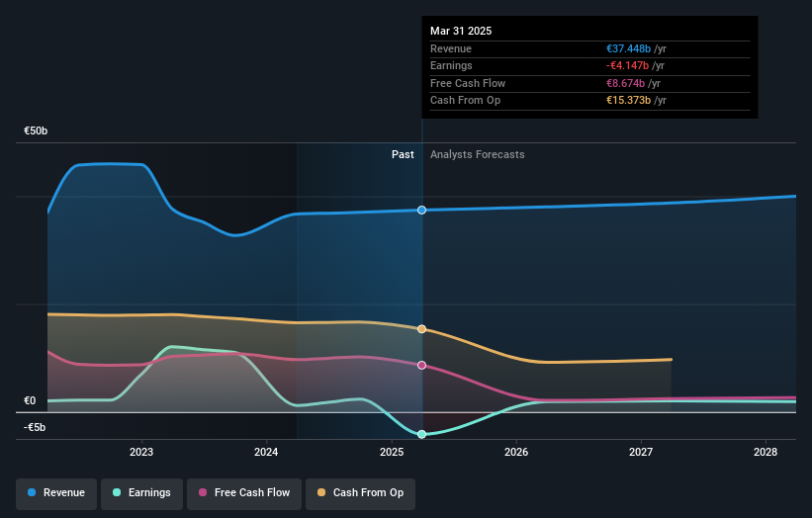Select the Earnings marker below zero line
Image resolution: width=812 pixels, height=518 pixels.
422,434
